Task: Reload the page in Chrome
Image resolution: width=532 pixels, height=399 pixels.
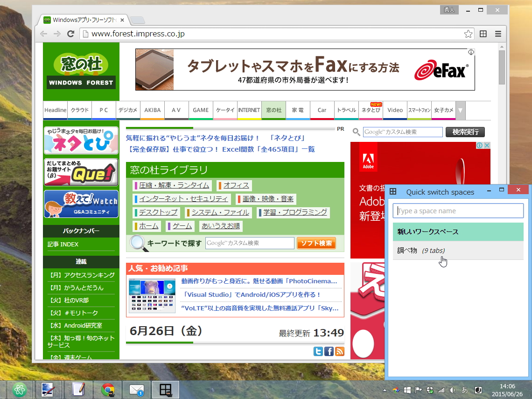Action: click(70, 34)
